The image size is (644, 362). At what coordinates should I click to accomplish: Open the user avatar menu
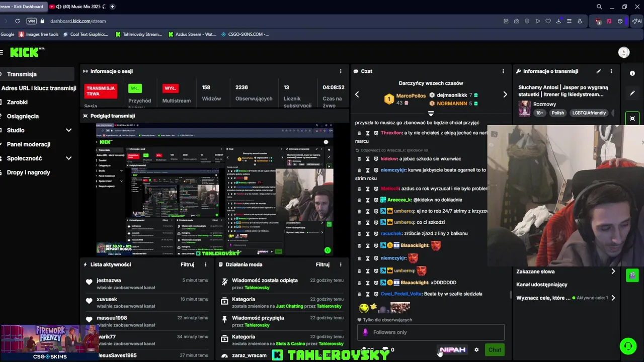[x=624, y=52]
